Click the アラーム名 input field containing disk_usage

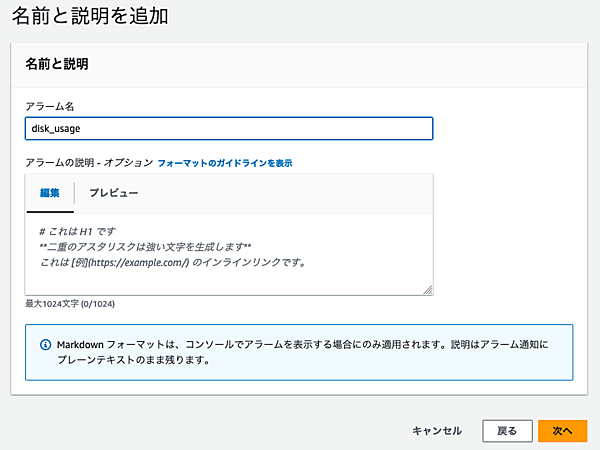(228, 128)
